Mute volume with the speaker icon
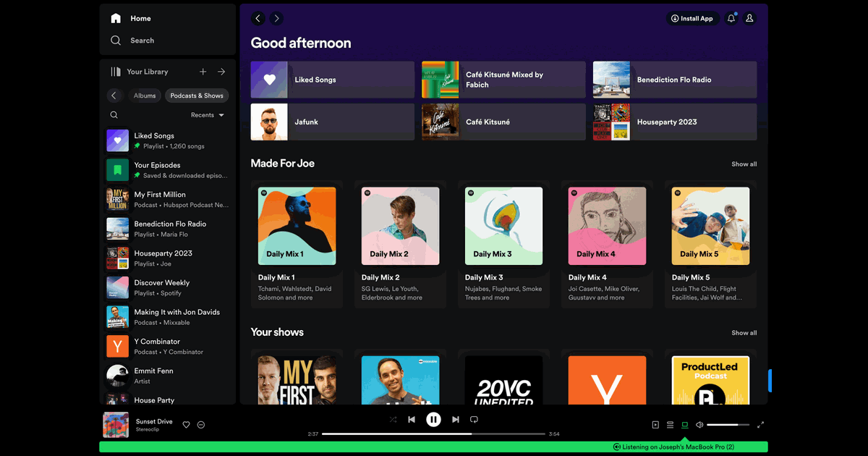868x456 pixels. pos(699,425)
